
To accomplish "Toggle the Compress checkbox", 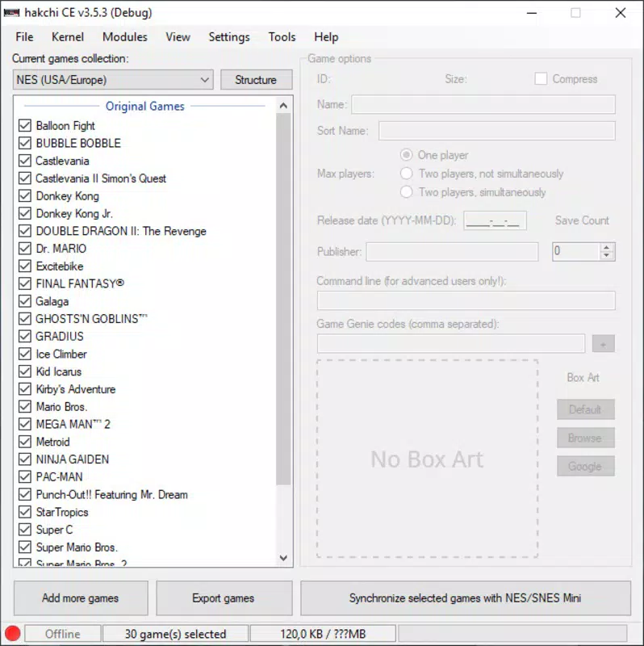I will (541, 78).
